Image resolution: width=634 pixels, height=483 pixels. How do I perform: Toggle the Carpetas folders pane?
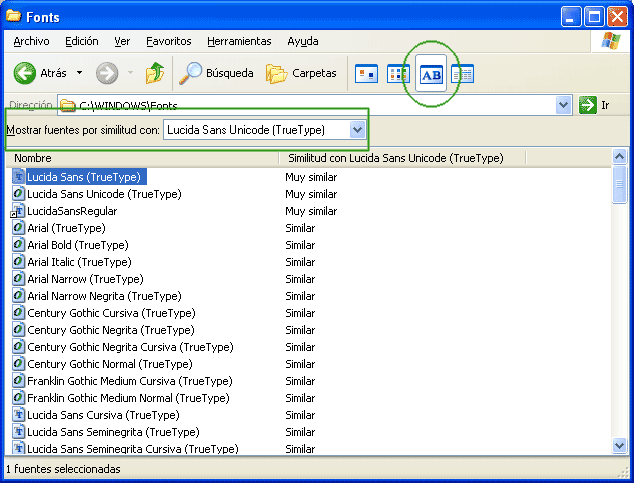coord(301,73)
